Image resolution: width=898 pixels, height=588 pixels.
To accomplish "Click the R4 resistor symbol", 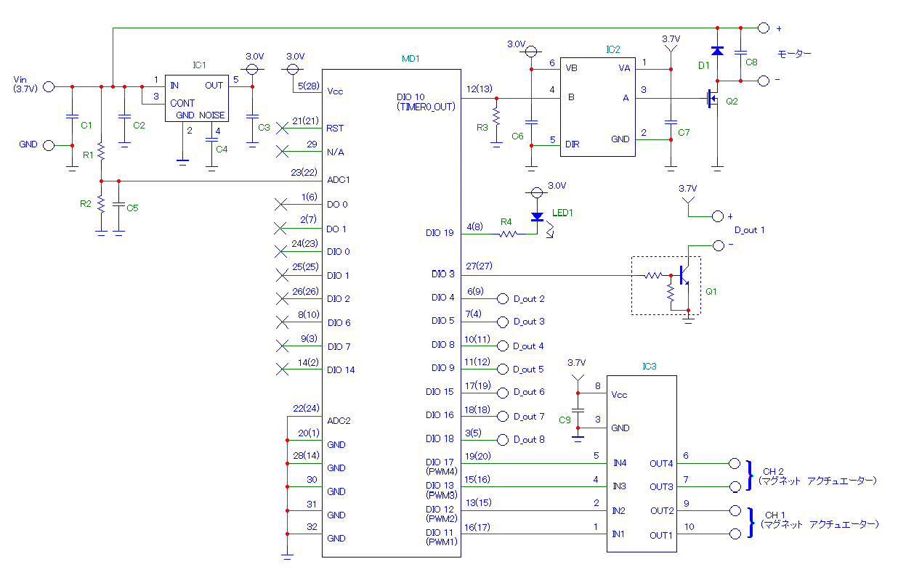I will 507,234.
